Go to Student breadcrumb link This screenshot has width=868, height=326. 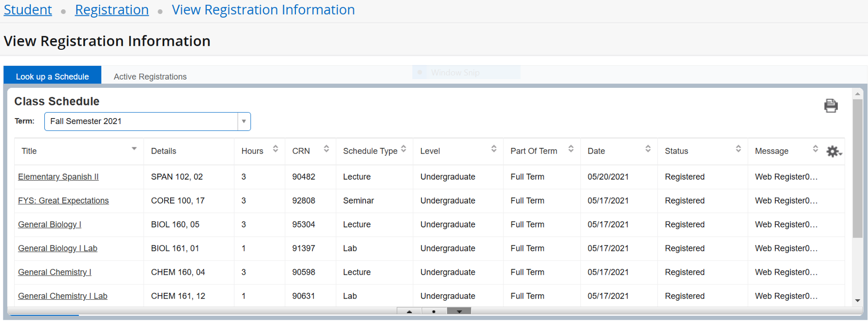(28, 10)
